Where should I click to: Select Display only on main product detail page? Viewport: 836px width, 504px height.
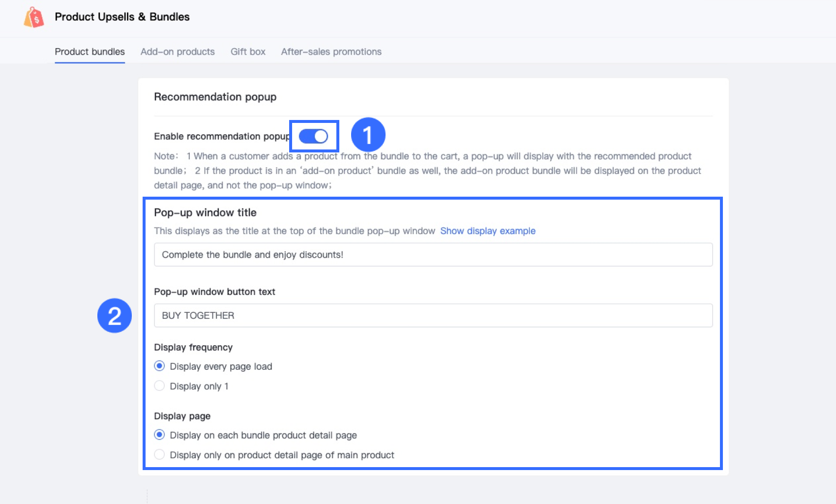(159, 455)
